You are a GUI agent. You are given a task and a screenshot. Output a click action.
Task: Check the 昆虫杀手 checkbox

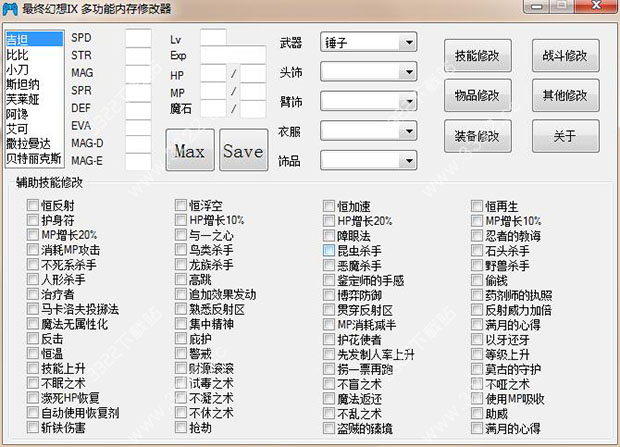(x=329, y=250)
